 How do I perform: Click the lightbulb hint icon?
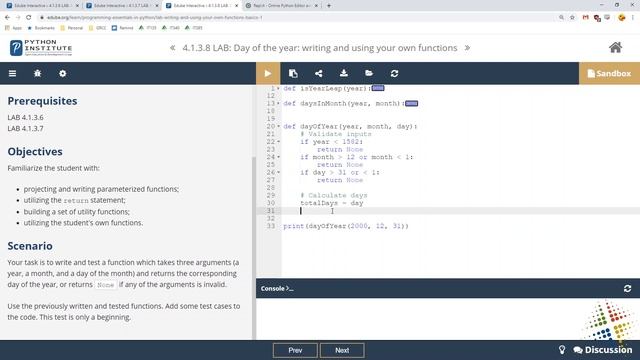coord(562,350)
